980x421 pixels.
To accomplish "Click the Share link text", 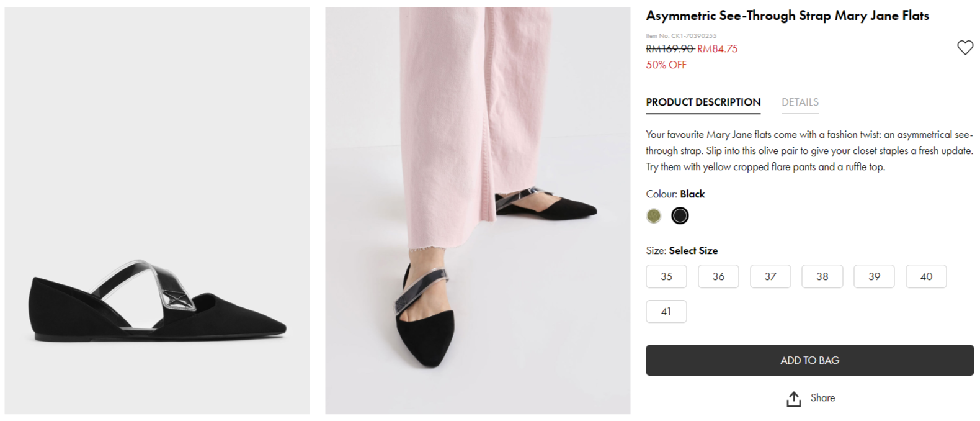I will point(822,398).
